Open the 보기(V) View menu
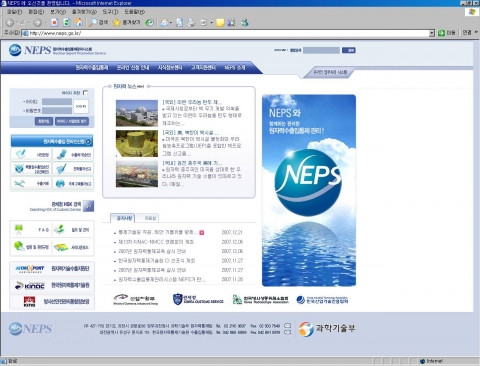This screenshot has height=366, width=480. [x=58, y=12]
